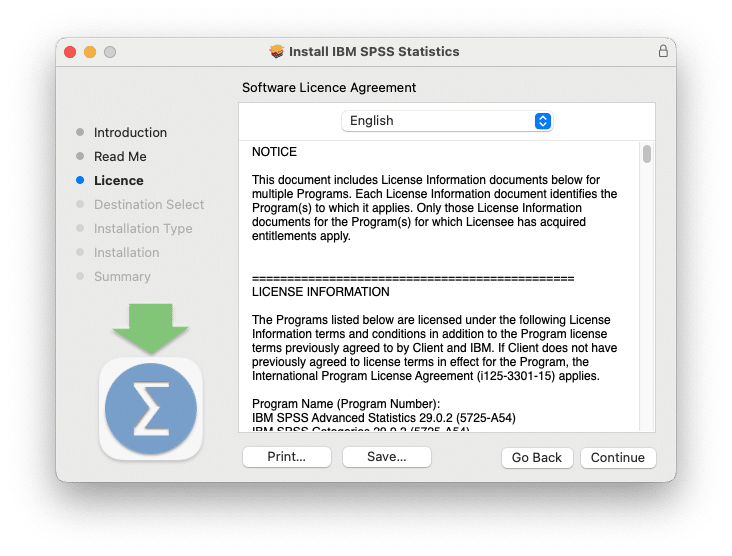The height and width of the screenshot is (556, 732).
Task: Click the green download arrow graphic
Action: (150, 328)
